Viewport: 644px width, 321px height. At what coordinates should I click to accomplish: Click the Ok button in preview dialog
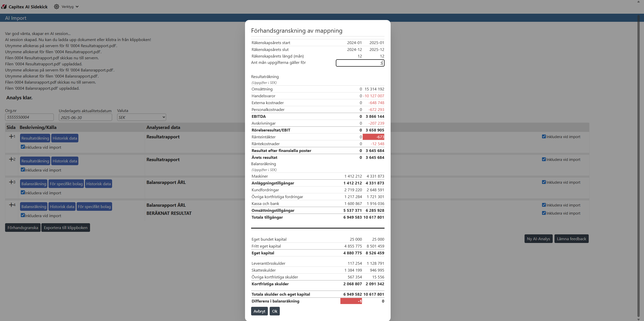[x=274, y=311]
